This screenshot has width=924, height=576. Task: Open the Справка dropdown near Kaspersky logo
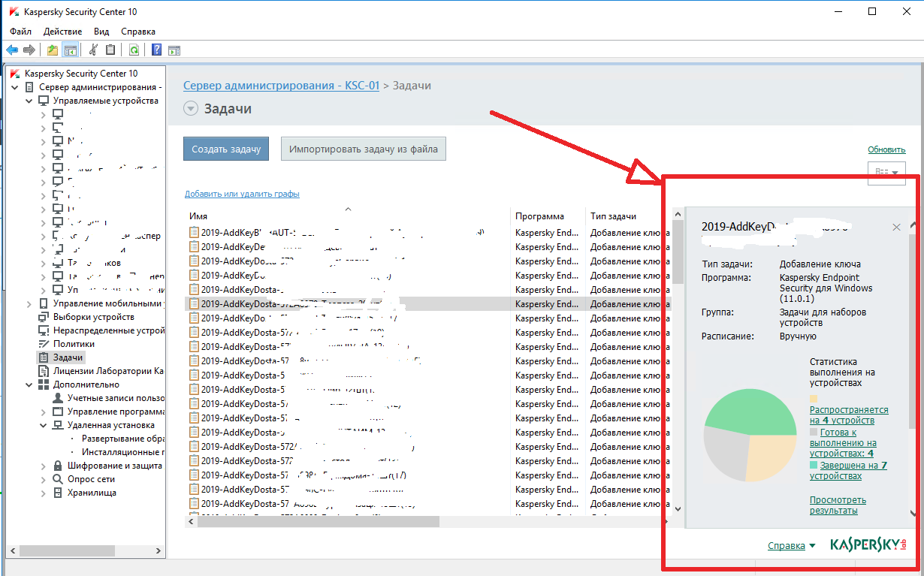pos(792,546)
